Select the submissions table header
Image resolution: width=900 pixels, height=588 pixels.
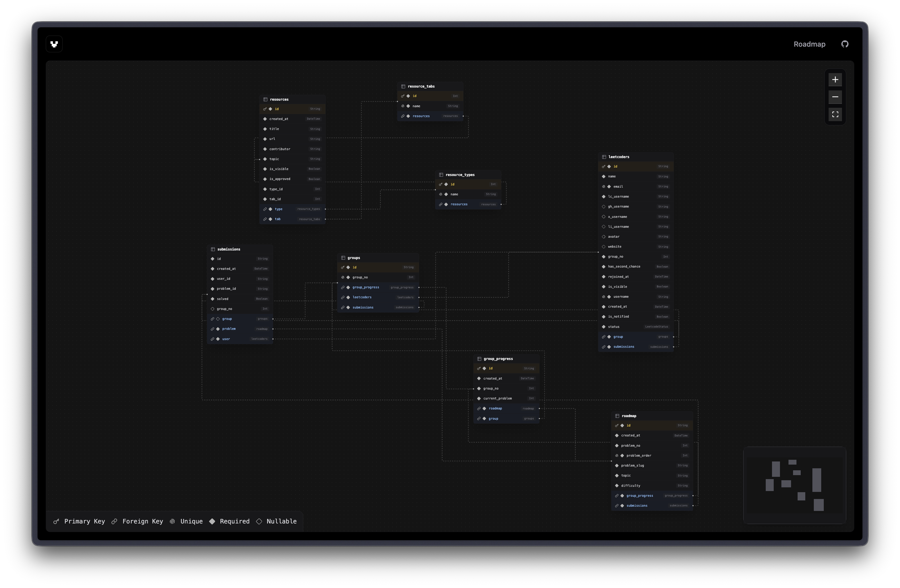coord(229,249)
